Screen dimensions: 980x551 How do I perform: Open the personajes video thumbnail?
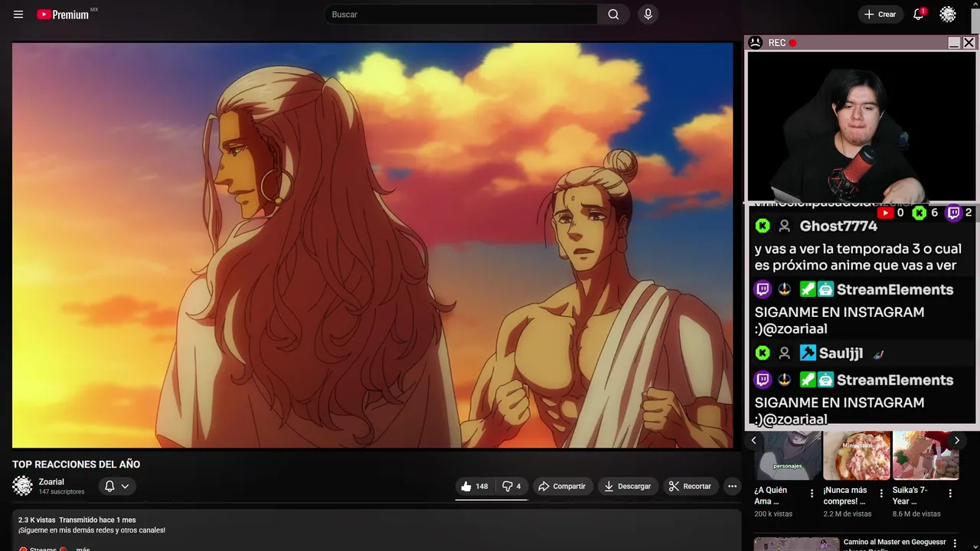coord(787,455)
